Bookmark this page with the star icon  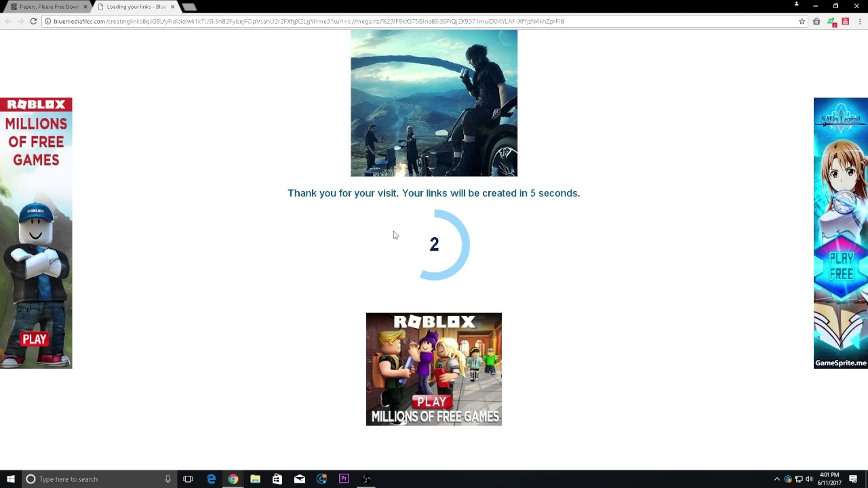tap(802, 21)
